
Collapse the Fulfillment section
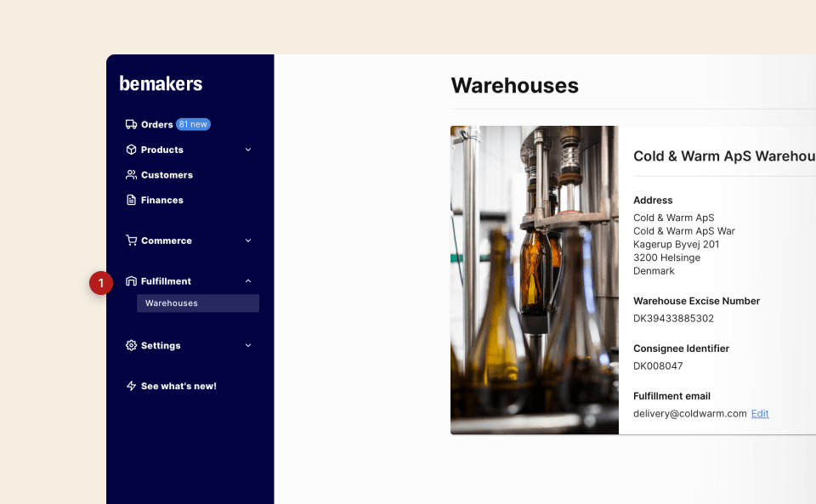pos(247,280)
